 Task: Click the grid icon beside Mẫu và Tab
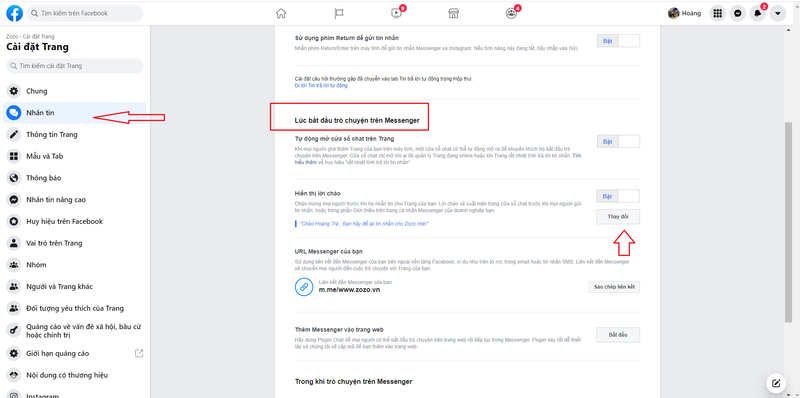[14, 156]
